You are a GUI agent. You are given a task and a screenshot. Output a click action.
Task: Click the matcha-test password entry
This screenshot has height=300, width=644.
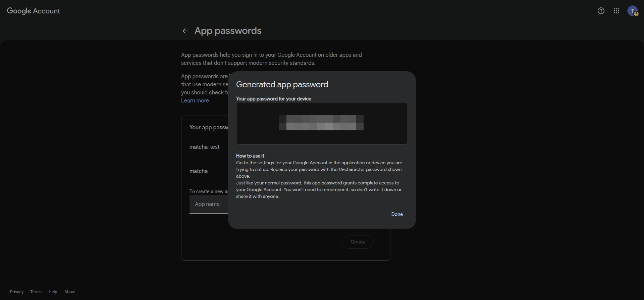click(x=204, y=147)
